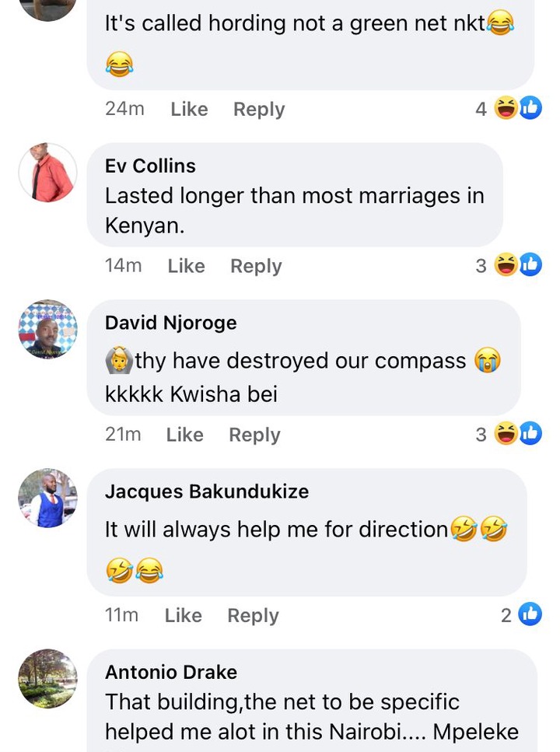Open Ev Collins profile picture

pyautogui.click(x=47, y=172)
